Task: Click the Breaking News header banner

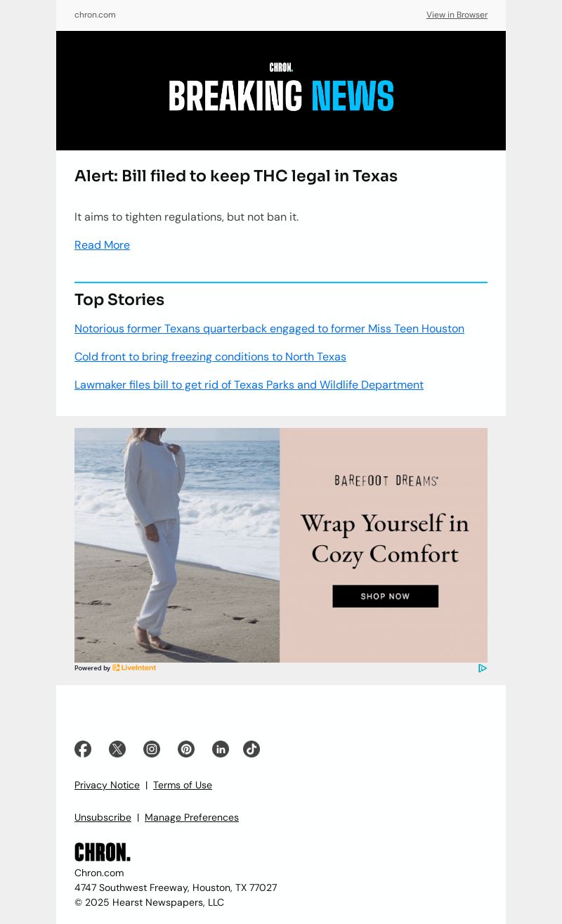Action: pyautogui.click(x=281, y=91)
